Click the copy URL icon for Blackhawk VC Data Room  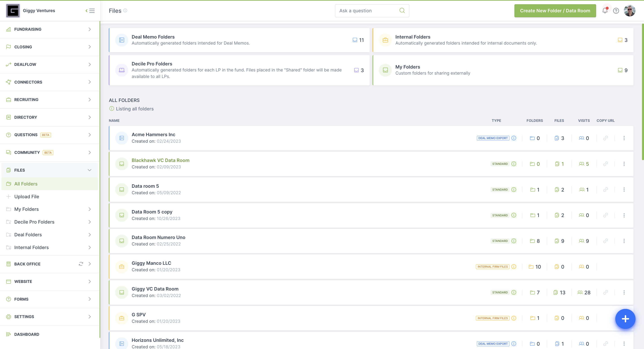coord(605,163)
